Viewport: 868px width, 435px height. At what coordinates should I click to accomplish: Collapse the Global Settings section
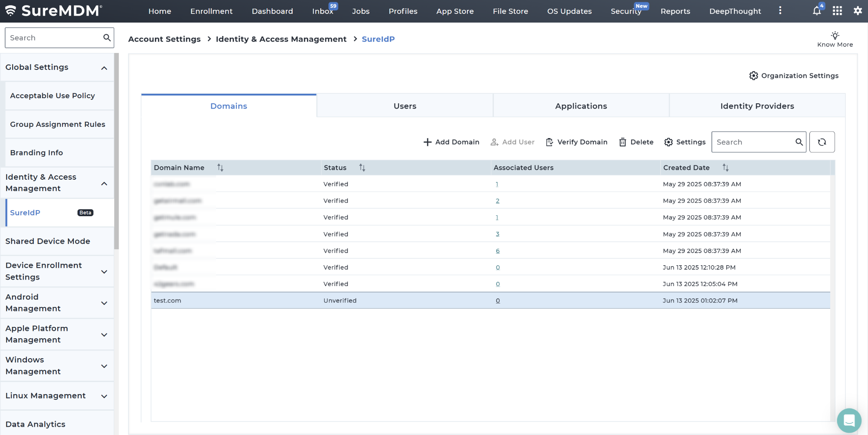click(104, 68)
